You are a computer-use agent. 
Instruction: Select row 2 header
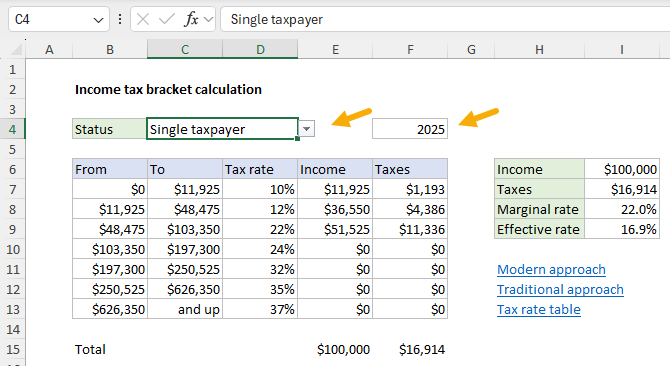(13, 89)
